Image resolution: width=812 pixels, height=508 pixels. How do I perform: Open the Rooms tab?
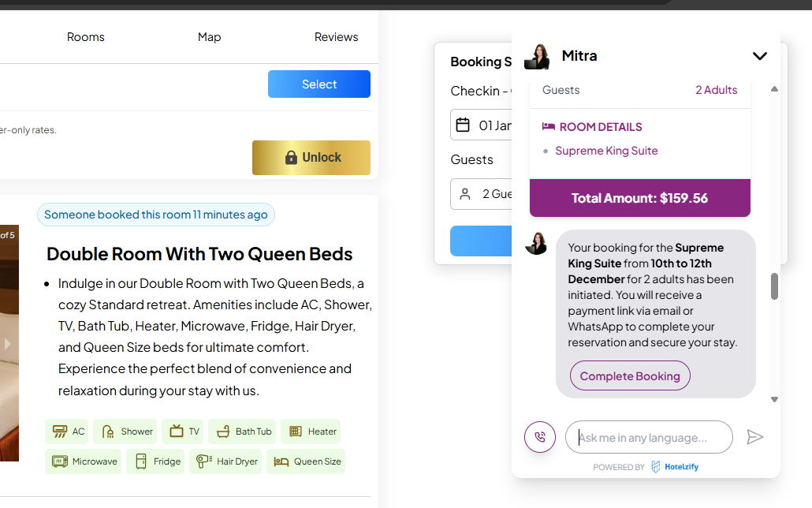click(86, 37)
